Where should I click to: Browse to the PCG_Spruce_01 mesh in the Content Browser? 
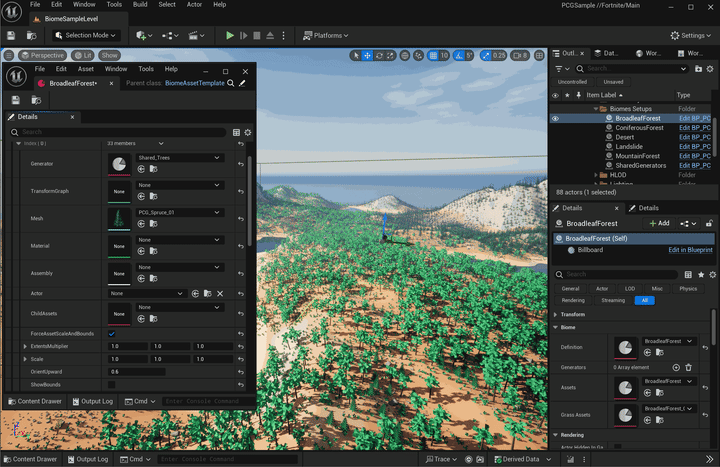153,224
